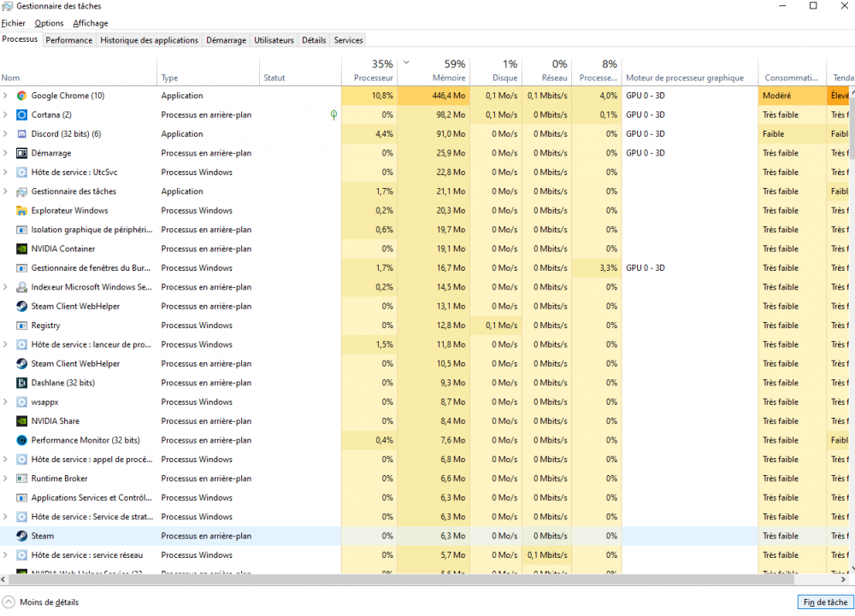Expand the Indexeur Microsoft Windows Search row

tap(5, 287)
